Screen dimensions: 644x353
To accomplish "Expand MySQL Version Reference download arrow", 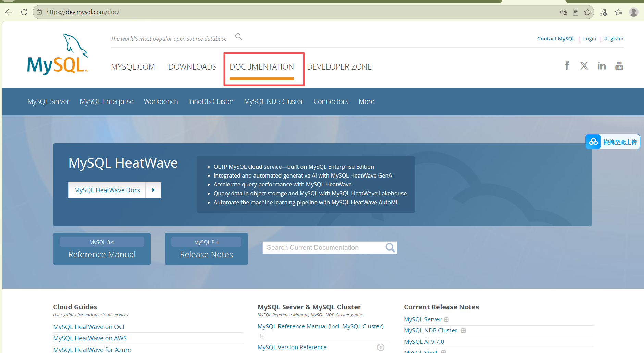I will 381,348.
